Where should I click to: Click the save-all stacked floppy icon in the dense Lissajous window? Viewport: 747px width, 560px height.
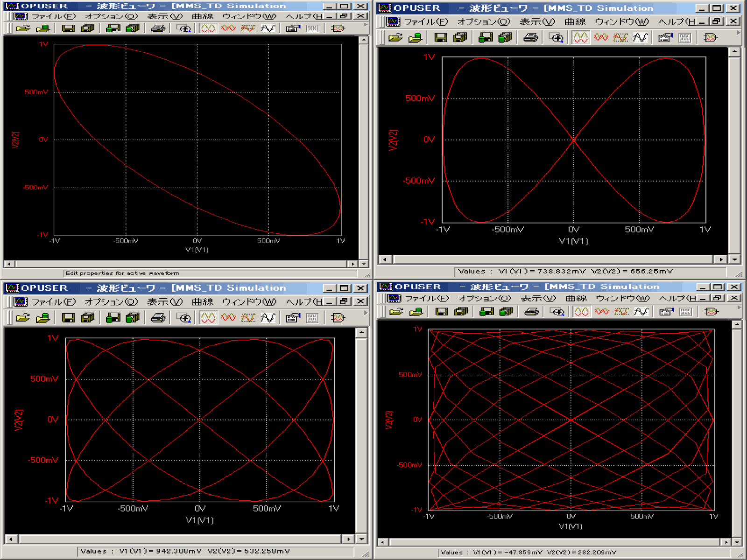[x=461, y=311]
